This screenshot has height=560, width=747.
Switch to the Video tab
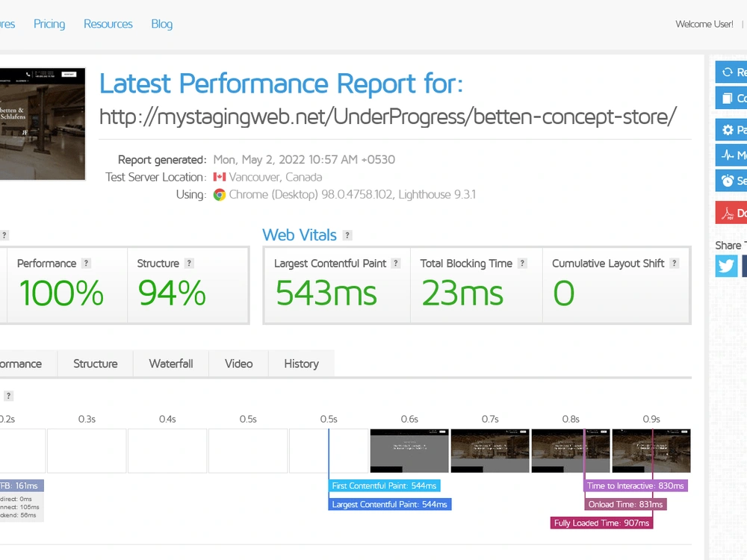click(x=239, y=364)
